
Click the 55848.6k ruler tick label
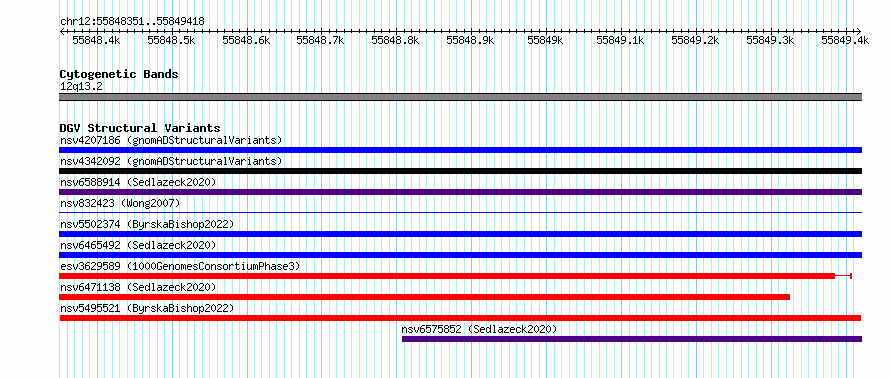pos(246,40)
